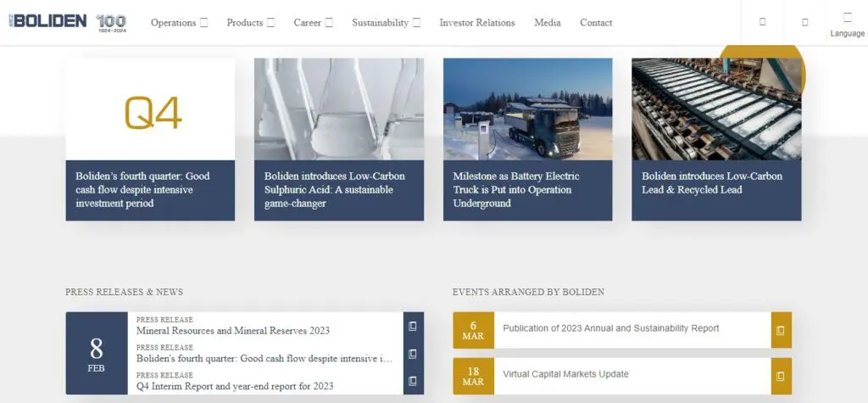Read Boliden's fourth quarter cash flow article
868x403 pixels.
(142, 189)
